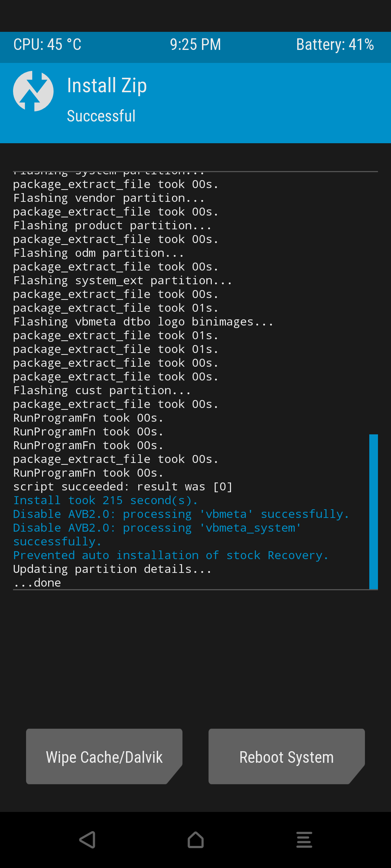This screenshot has height=868, width=391.
Task: Click the Reboot System button
Action: 287,757
